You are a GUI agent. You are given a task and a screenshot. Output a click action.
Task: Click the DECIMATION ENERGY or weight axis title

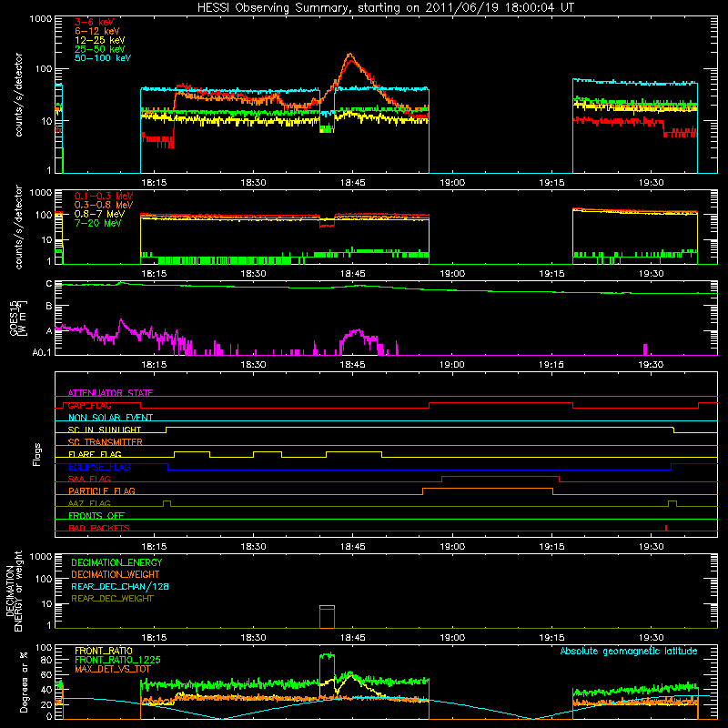click(x=14, y=591)
